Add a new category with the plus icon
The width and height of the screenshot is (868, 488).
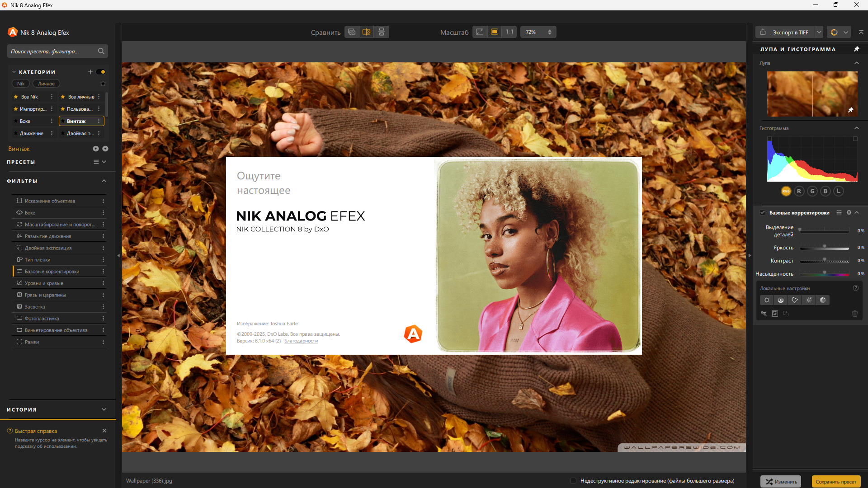pyautogui.click(x=90, y=72)
